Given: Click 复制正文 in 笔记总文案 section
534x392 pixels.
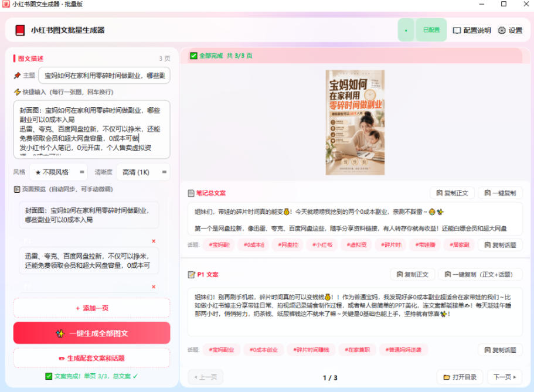Looking at the screenshot, I should coord(453,193).
